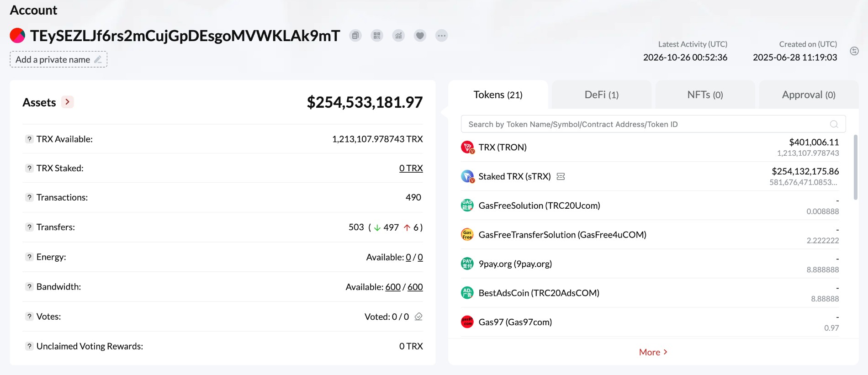Image resolution: width=868 pixels, height=375 pixels.
Task: Open the Approval (0) tab
Action: [x=809, y=95]
